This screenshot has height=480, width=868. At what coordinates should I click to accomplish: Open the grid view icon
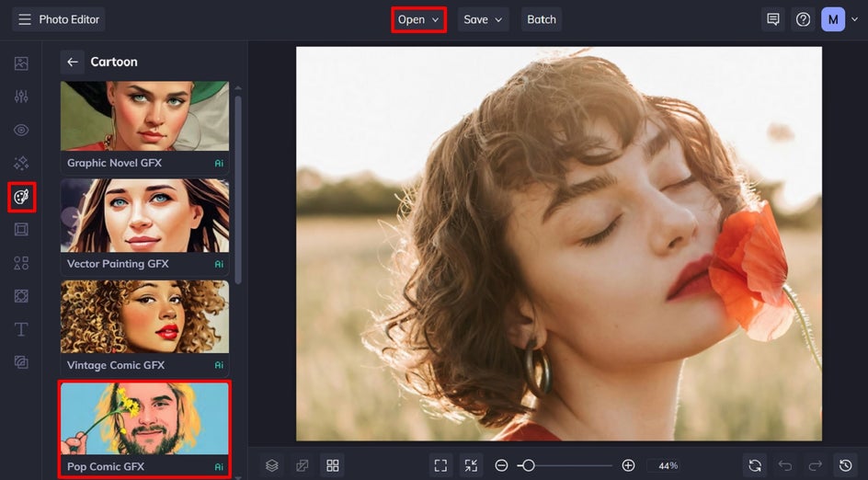coord(333,465)
